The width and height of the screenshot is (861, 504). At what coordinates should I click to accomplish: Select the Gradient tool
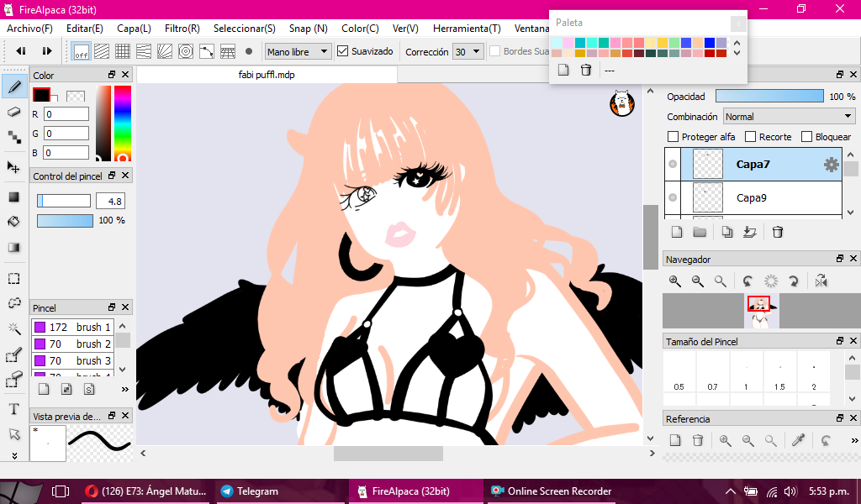pyautogui.click(x=14, y=247)
